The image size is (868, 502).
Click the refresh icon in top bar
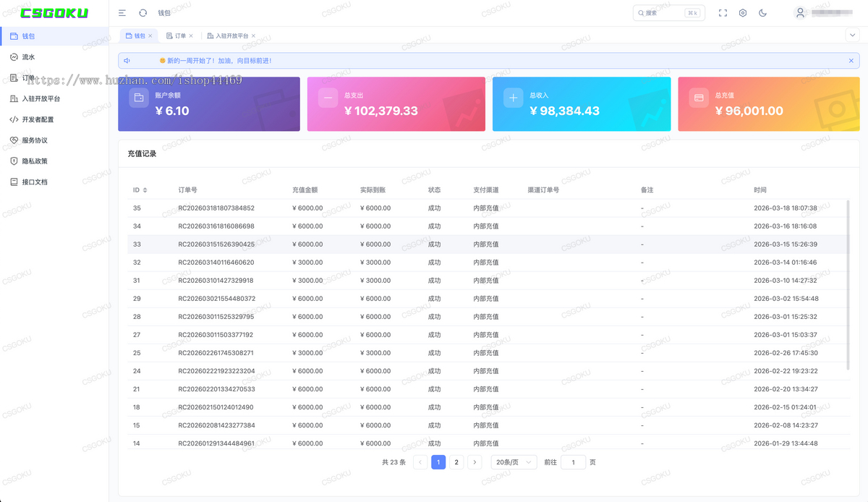click(x=142, y=13)
